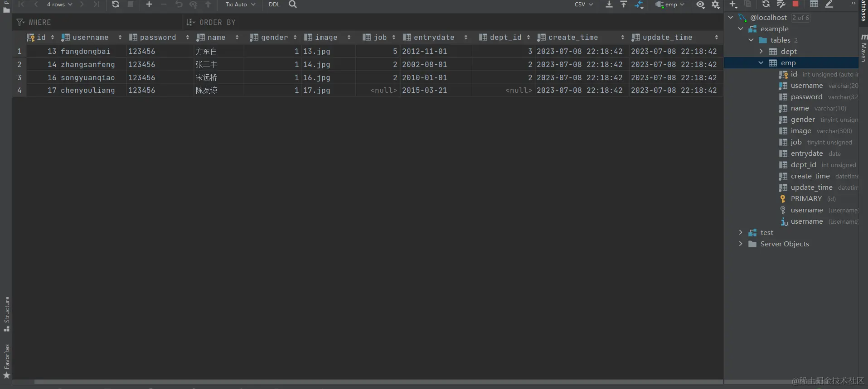
Task: Revert pending changes
Action: [179, 5]
